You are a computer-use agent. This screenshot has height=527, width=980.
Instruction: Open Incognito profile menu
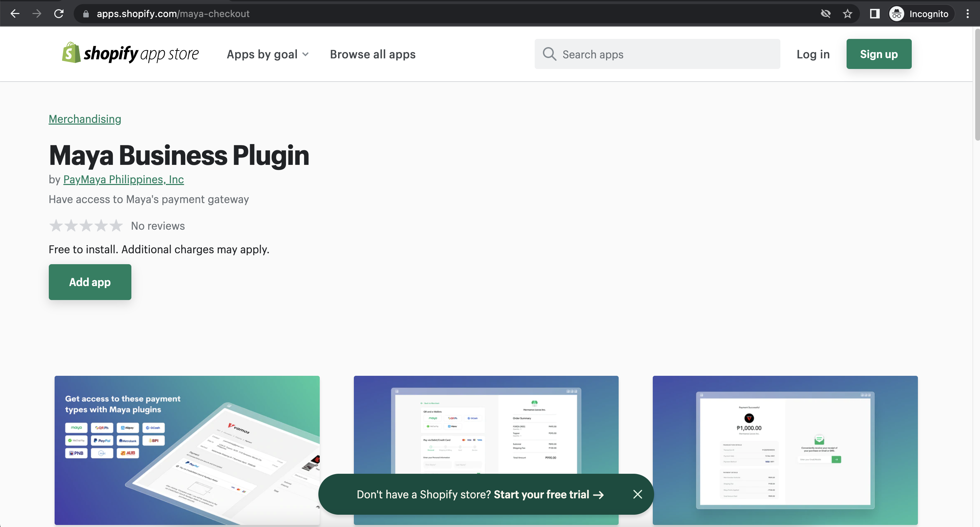click(x=919, y=14)
